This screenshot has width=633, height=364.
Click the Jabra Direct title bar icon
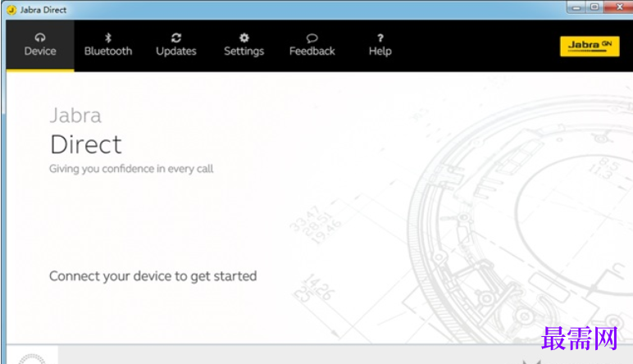click(11, 10)
